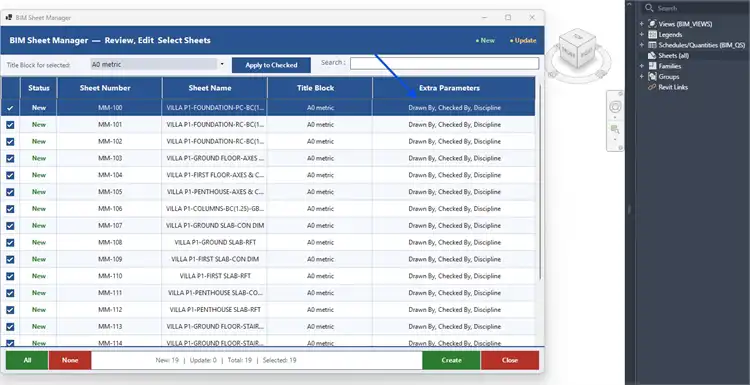750x385 pixels.
Task: Click sheet name VILLA P1-GROUND SLAB-RFT
Action: click(x=215, y=242)
